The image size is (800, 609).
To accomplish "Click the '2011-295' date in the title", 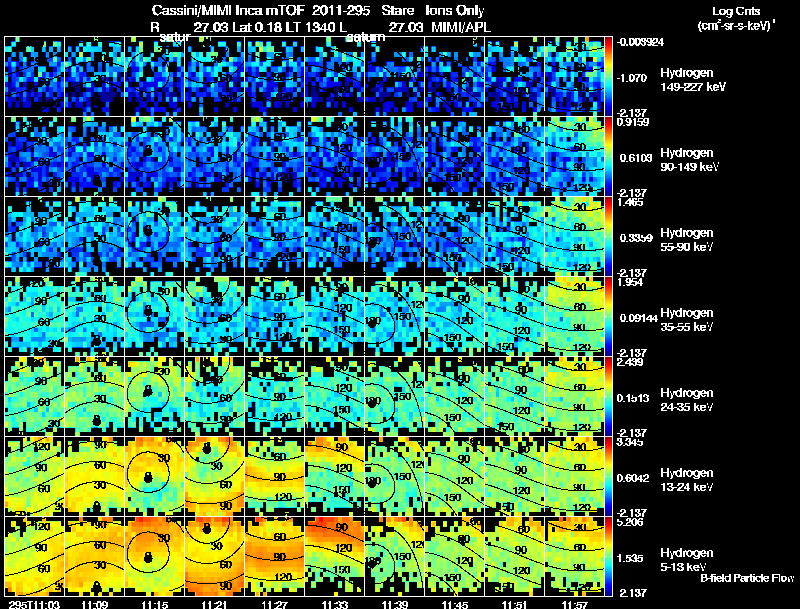I will pyautogui.click(x=341, y=10).
